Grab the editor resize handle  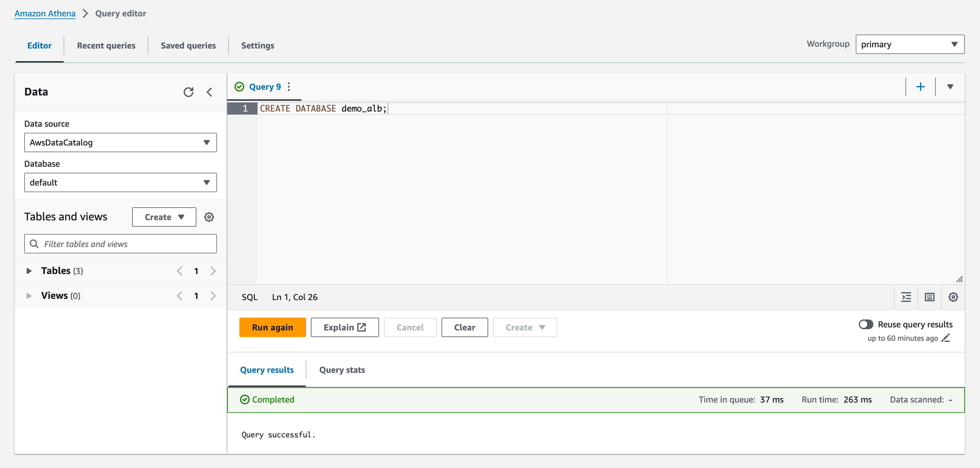coord(959,279)
